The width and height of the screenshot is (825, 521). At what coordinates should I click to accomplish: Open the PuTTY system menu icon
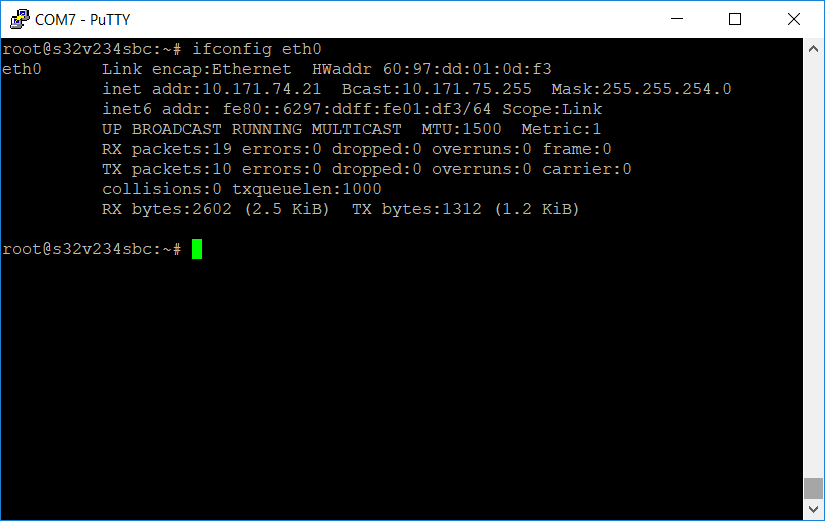pos(19,19)
